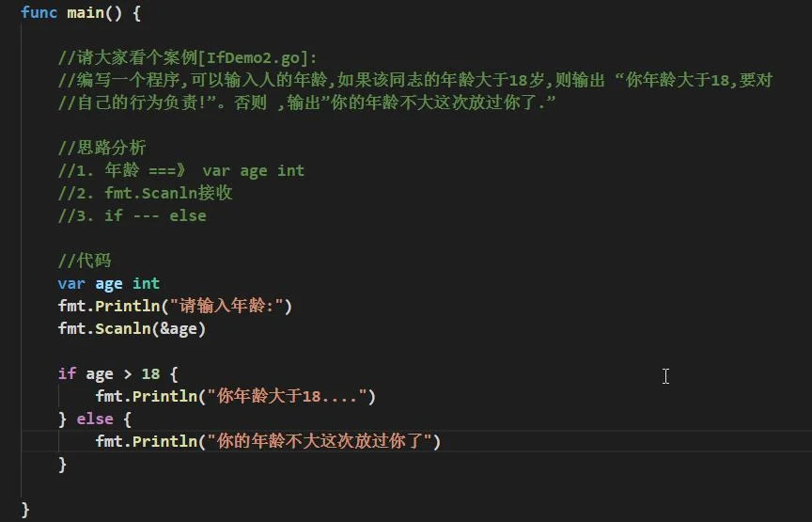Click the else keyword
This screenshot has height=522, width=812.
pyautogui.click(x=95, y=419)
